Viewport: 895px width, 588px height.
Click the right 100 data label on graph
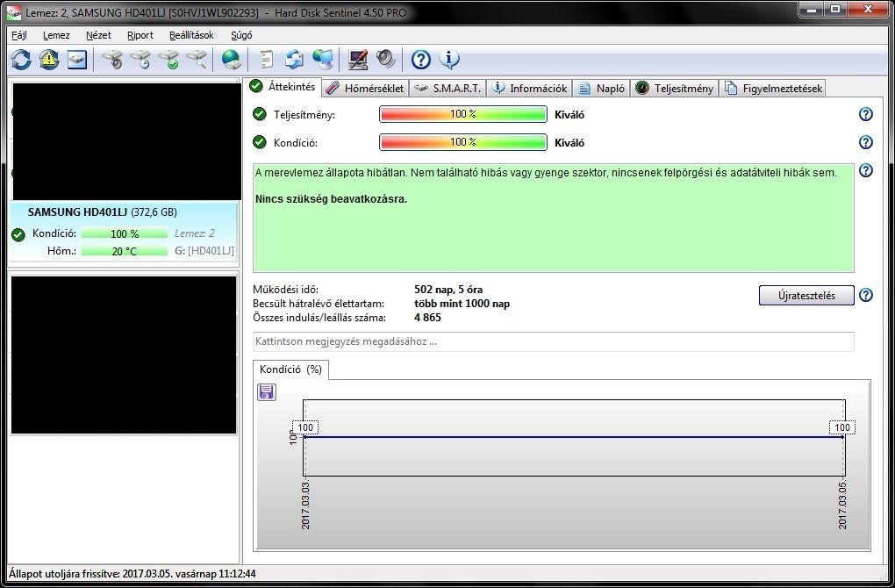842,427
